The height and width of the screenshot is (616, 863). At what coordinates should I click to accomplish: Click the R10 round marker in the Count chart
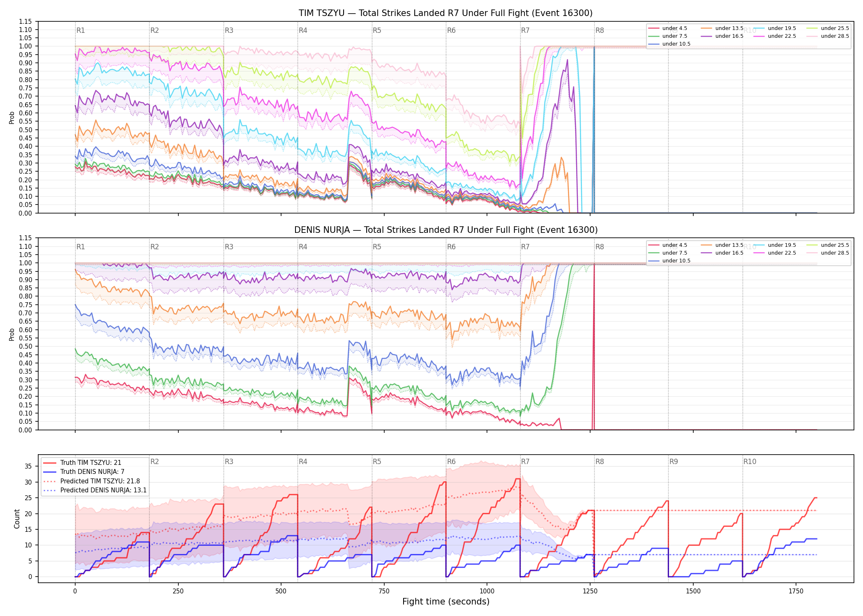pos(750,462)
